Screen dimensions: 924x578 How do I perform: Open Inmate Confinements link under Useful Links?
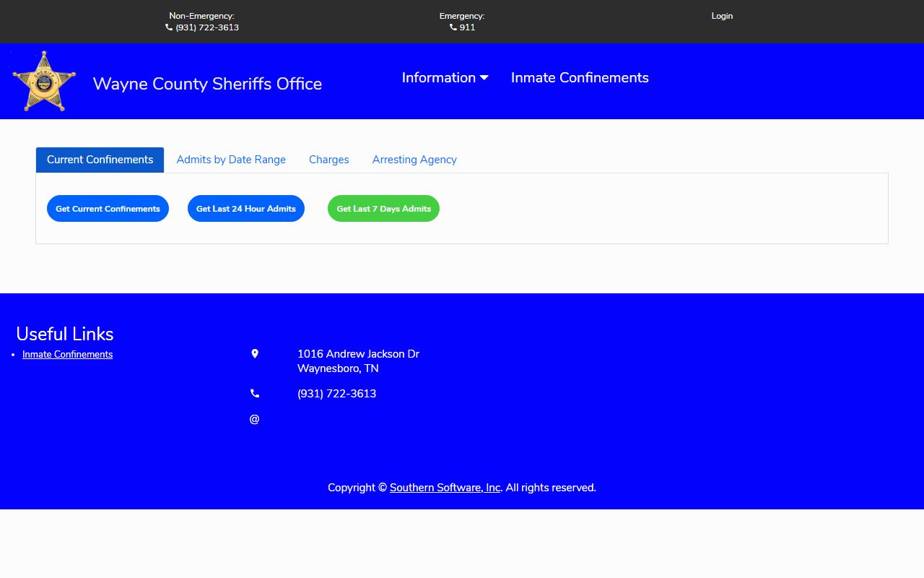tap(68, 354)
